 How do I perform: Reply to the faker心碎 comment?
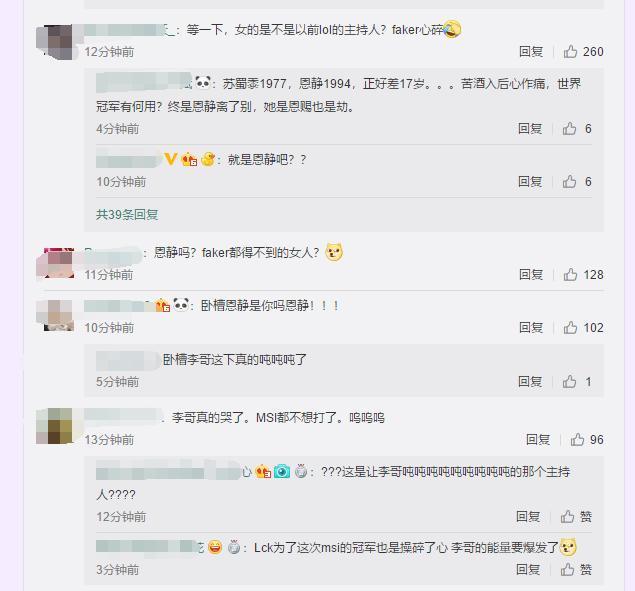[x=531, y=52]
